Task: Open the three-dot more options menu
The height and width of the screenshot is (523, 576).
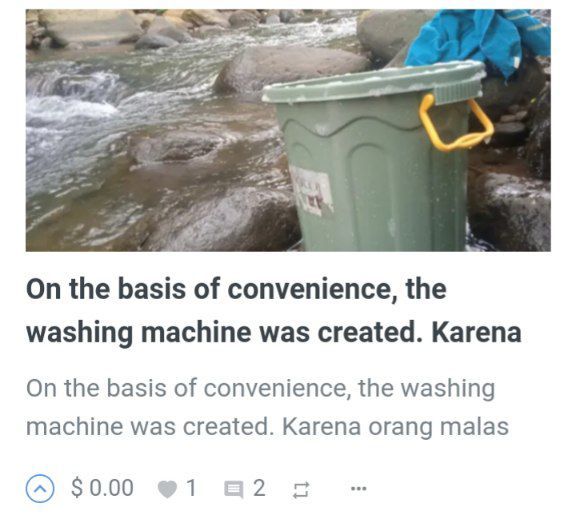Action: [x=359, y=488]
